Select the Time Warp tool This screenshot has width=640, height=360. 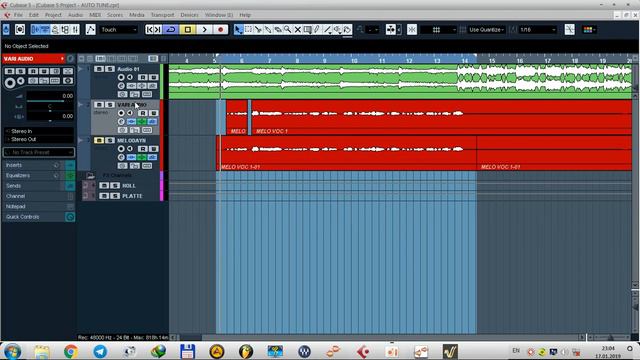tap(307, 29)
